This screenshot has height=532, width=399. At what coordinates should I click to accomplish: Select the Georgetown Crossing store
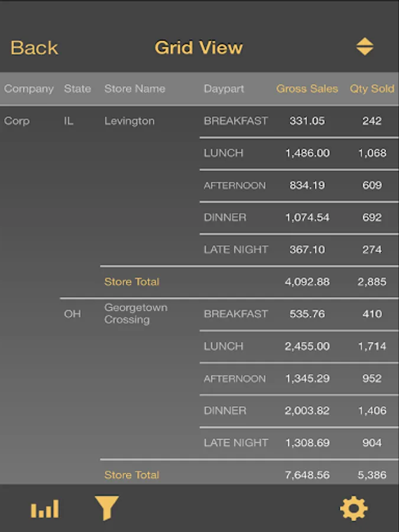(135, 314)
